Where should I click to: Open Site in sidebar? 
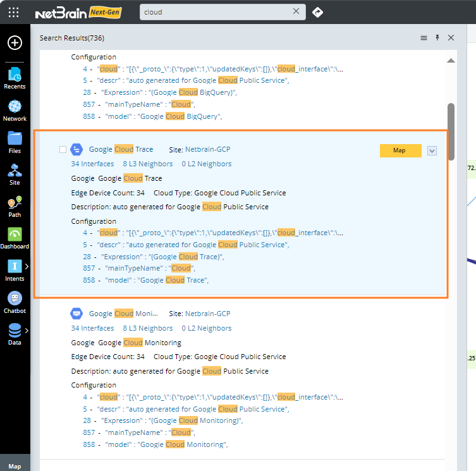tap(15, 175)
